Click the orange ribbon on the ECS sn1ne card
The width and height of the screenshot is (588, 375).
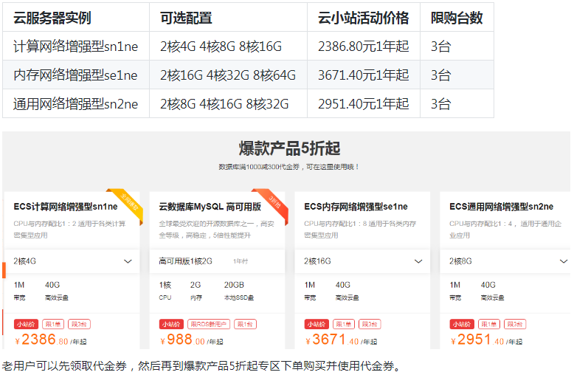pyautogui.click(x=128, y=204)
